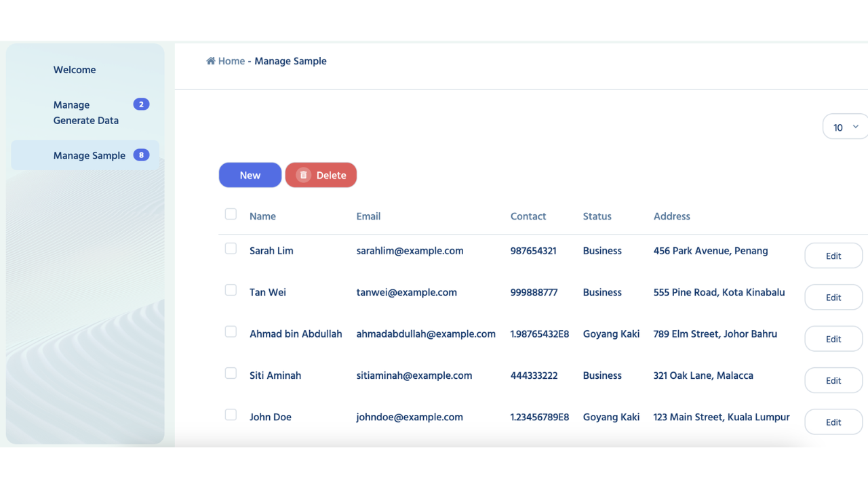Tick the checkbox beside Ahmad bin Abdullah

coord(231,331)
